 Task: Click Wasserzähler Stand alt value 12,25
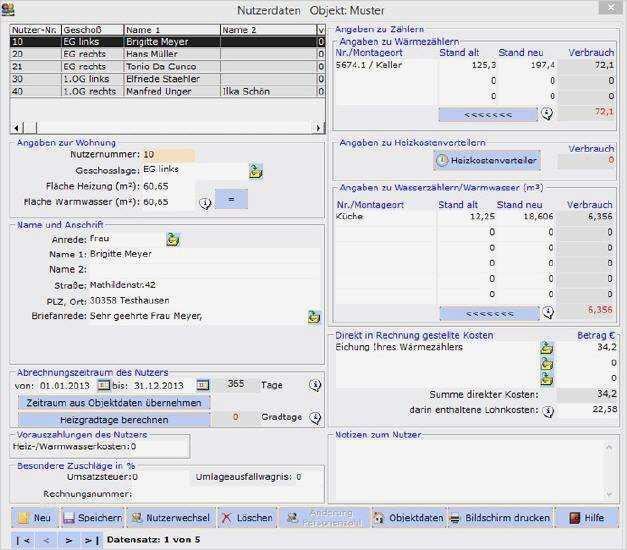[x=466, y=216]
